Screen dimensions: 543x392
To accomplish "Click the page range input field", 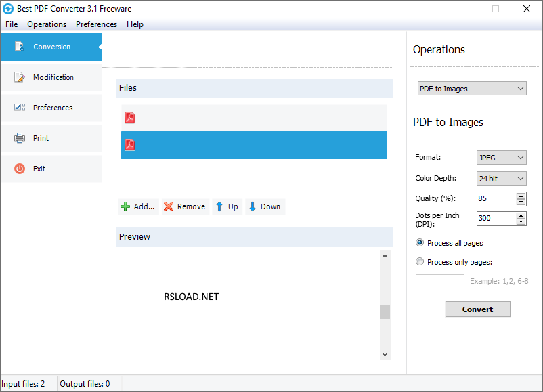I will pos(439,281).
